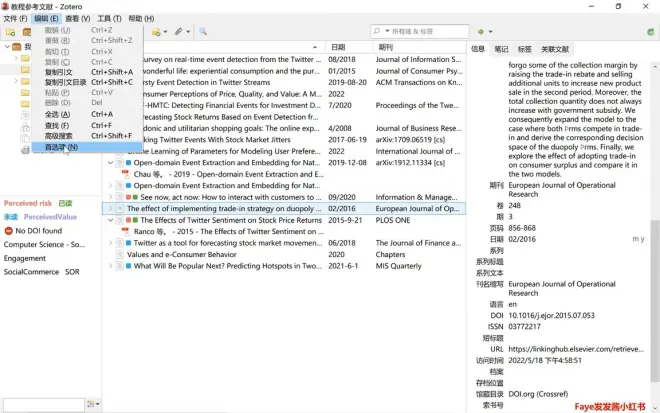The image size is (660, 413).
Task: Filter by the SOR tag
Action: pyautogui.click(x=72, y=272)
